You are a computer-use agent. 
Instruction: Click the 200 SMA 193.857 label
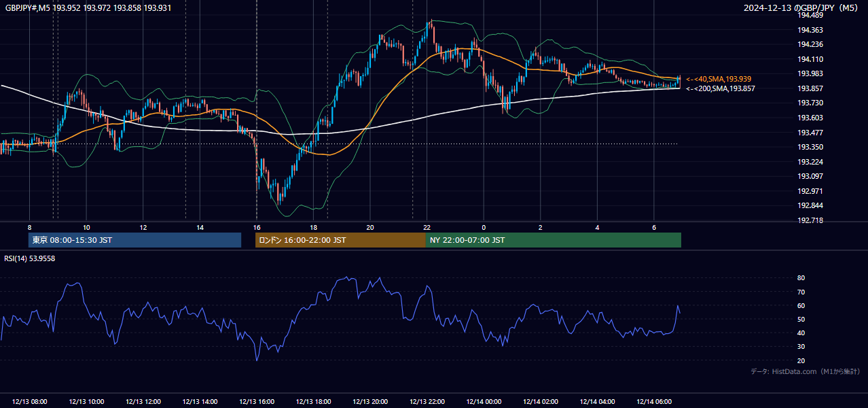[x=720, y=88]
